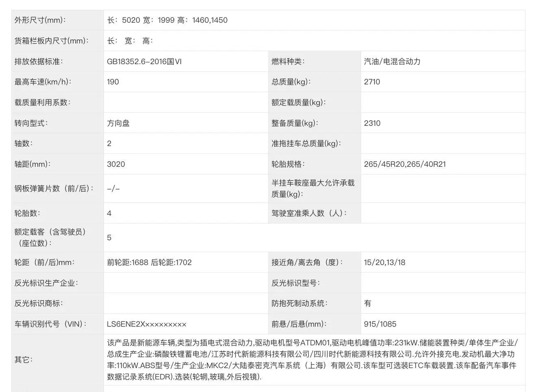Viewport: 537px width, 392px height.
Task: Click the 排放依据标准 label
Action: 39,62
